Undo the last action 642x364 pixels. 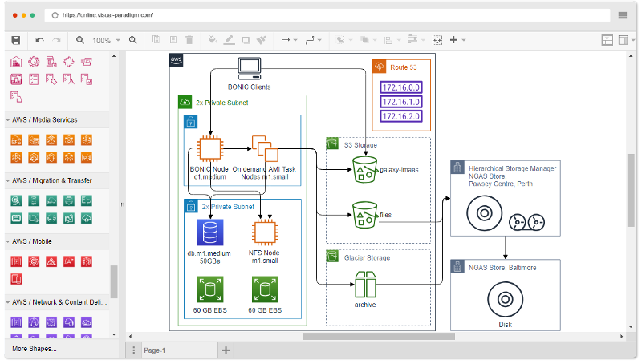39,40
